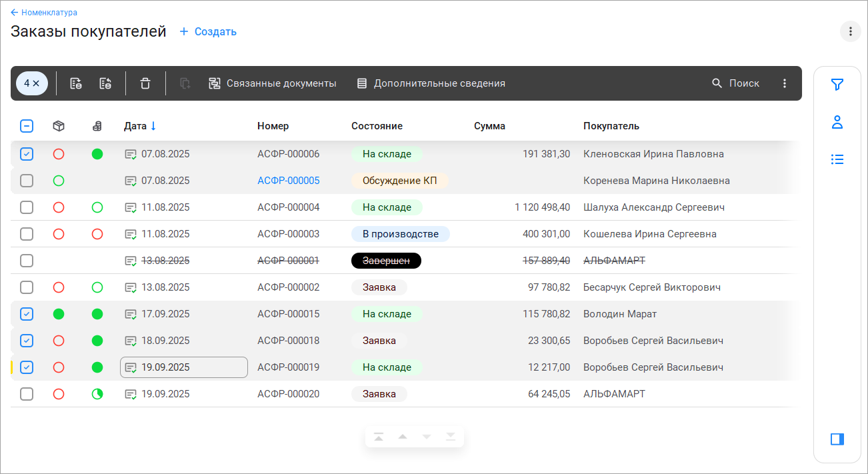This screenshot has width=868, height=474.
Task: Click the person icon in right sidebar
Action: (837, 122)
